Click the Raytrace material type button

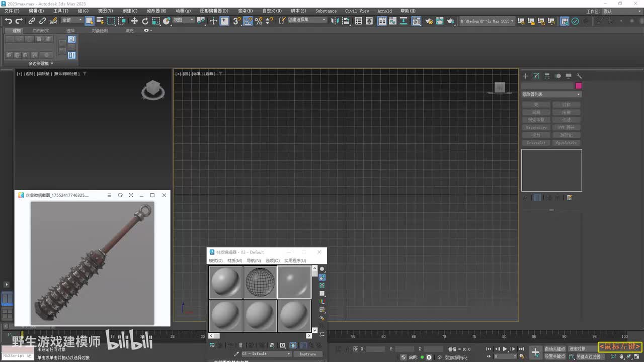307,354
